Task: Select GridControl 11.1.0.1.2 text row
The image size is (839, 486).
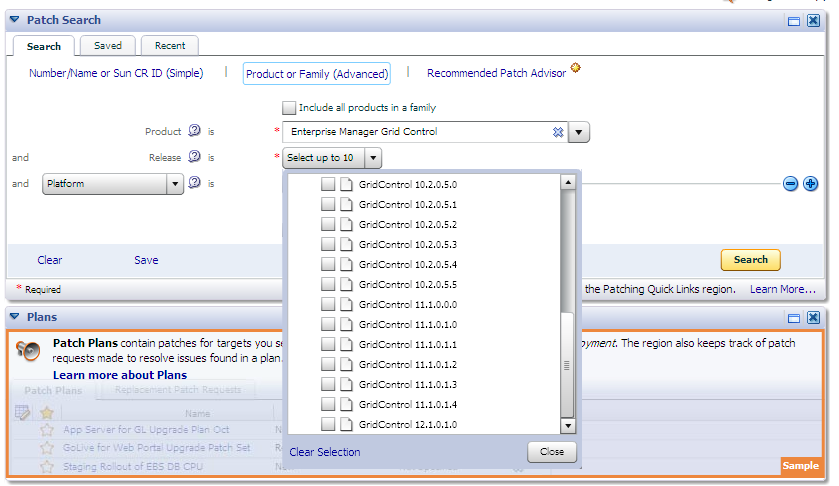Action: pos(408,364)
